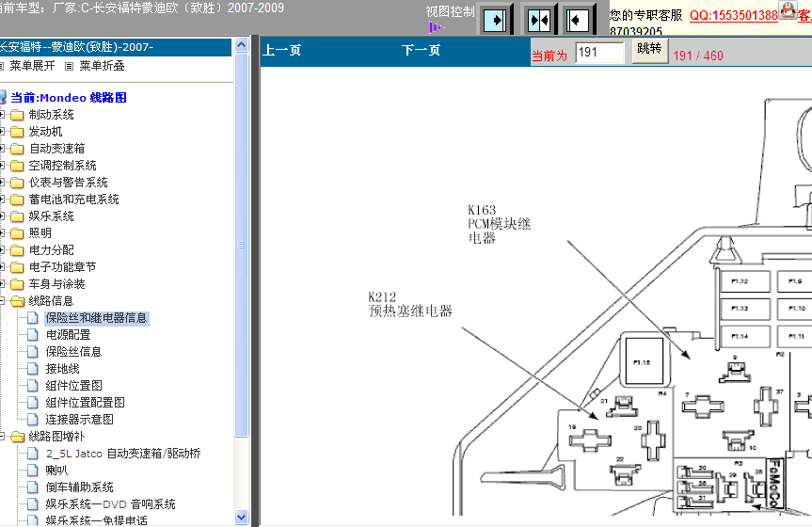This screenshot has width=812, height=527.
Task: Collapse all menus with 菜单折叠
Action: [102, 66]
